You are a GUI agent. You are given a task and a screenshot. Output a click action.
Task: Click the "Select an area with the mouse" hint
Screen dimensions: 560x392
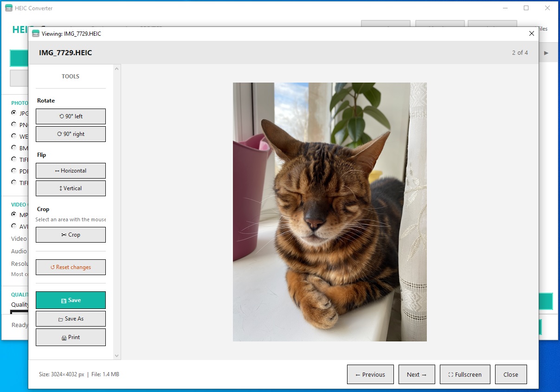pos(71,219)
